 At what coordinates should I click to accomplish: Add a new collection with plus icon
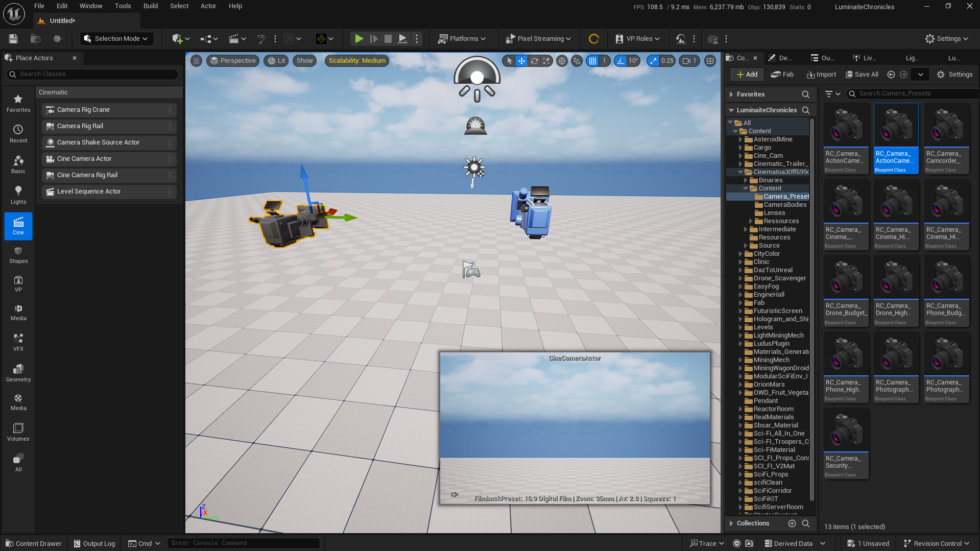coord(792,523)
